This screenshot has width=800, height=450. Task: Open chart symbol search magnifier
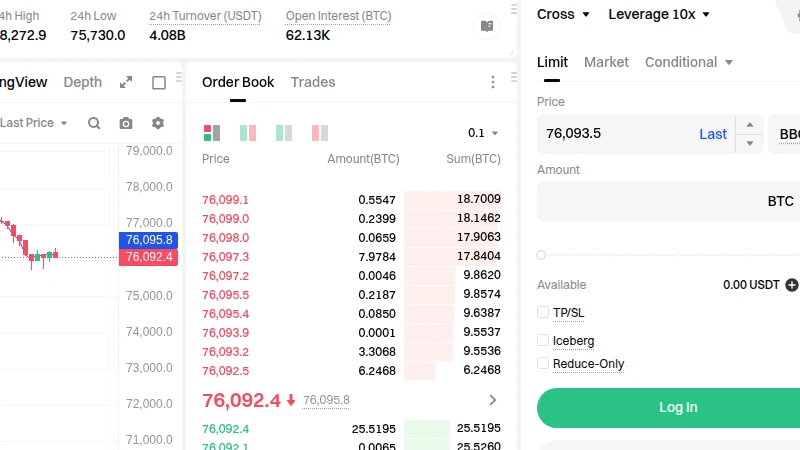point(94,123)
